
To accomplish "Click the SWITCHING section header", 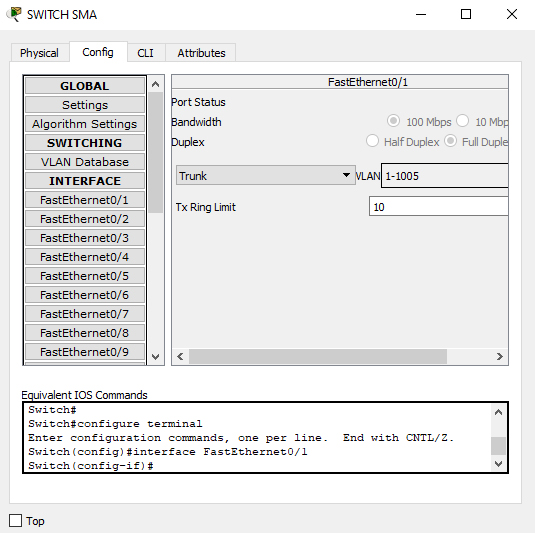I will click(x=85, y=143).
